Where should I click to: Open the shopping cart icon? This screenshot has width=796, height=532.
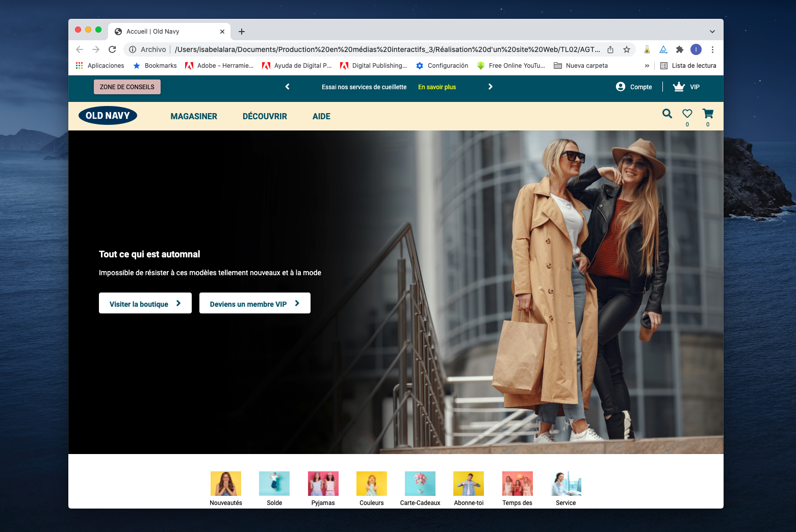tap(708, 114)
